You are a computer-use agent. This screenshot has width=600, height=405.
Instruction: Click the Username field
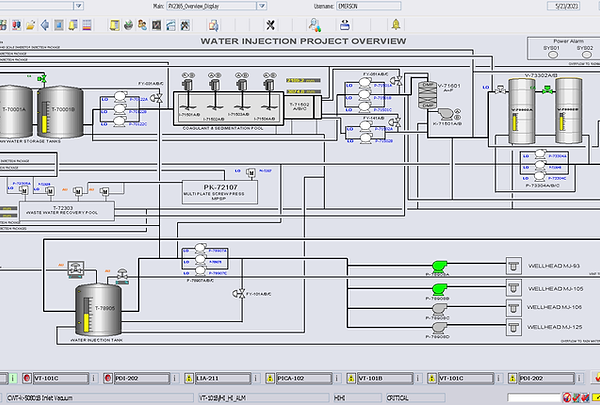click(368, 6)
